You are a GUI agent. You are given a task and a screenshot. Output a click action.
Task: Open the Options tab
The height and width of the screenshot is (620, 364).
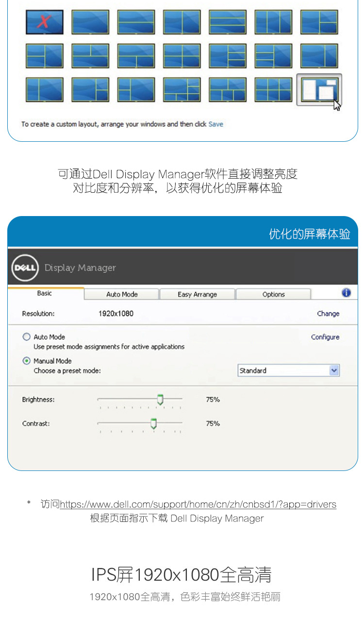tap(273, 294)
